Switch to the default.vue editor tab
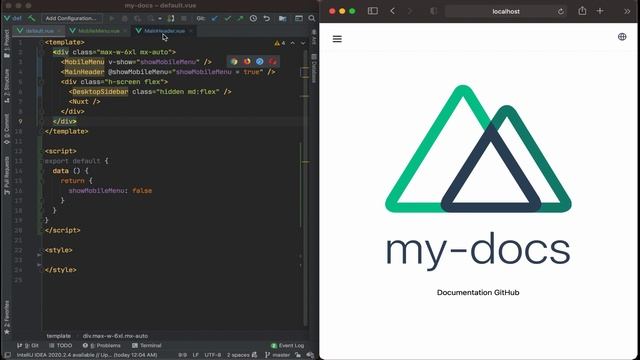 coord(40,31)
